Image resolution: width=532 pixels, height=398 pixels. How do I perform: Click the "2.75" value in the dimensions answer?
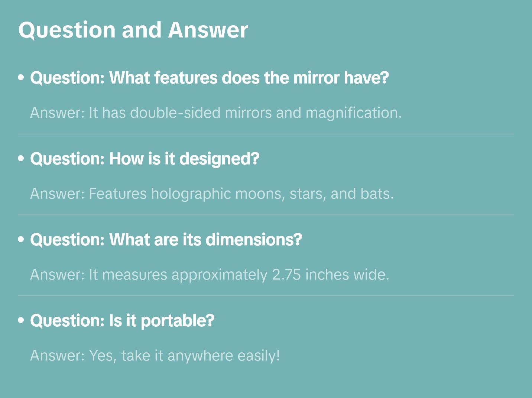point(286,275)
